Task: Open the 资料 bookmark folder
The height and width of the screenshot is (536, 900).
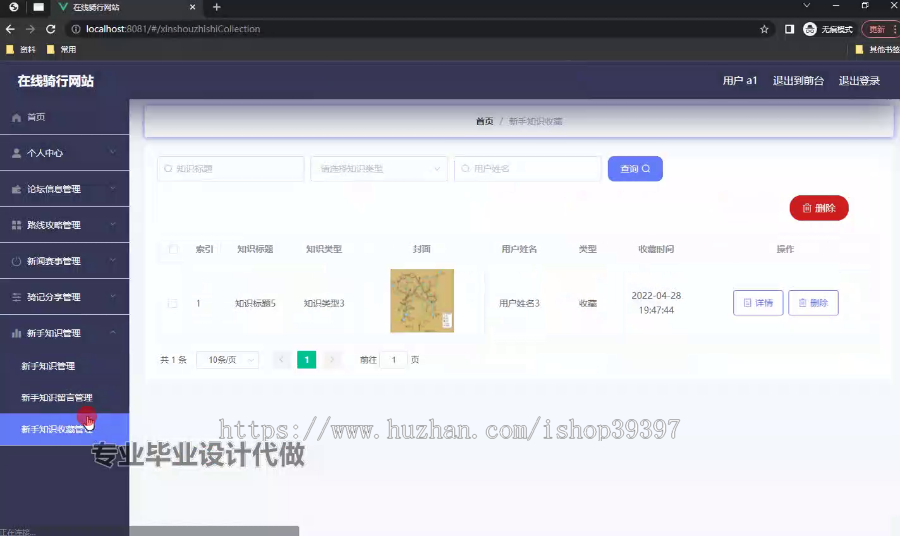Action: (x=21, y=49)
